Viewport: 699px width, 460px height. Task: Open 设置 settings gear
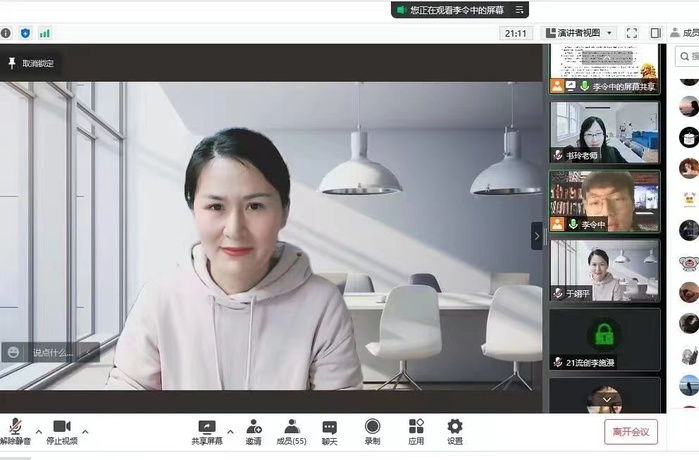pos(455,432)
